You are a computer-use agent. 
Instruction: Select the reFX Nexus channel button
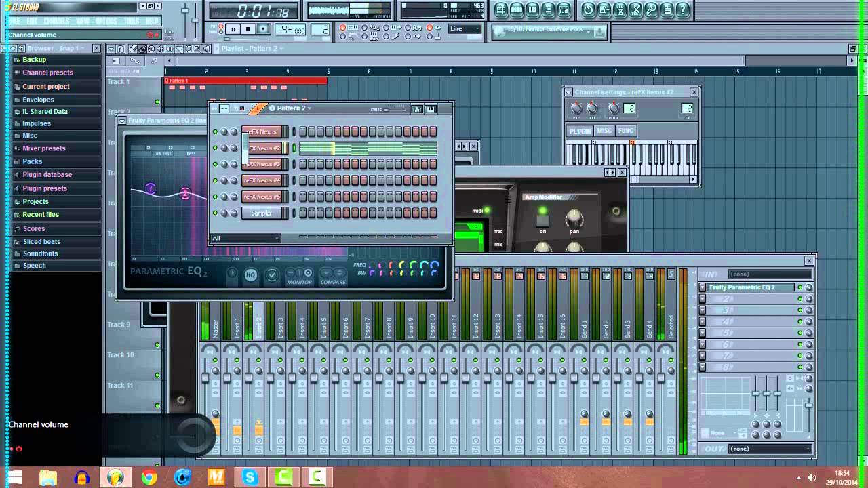click(261, 131)
